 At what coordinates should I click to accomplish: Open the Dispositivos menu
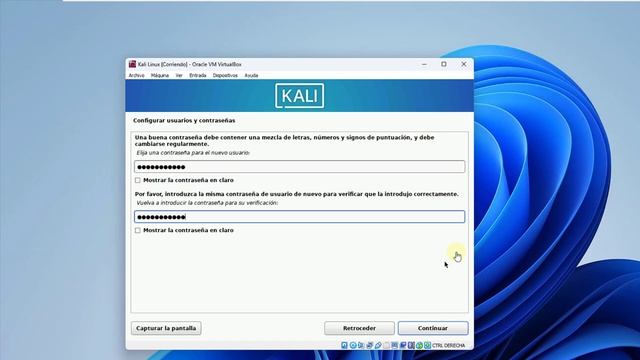coord(225,76)
